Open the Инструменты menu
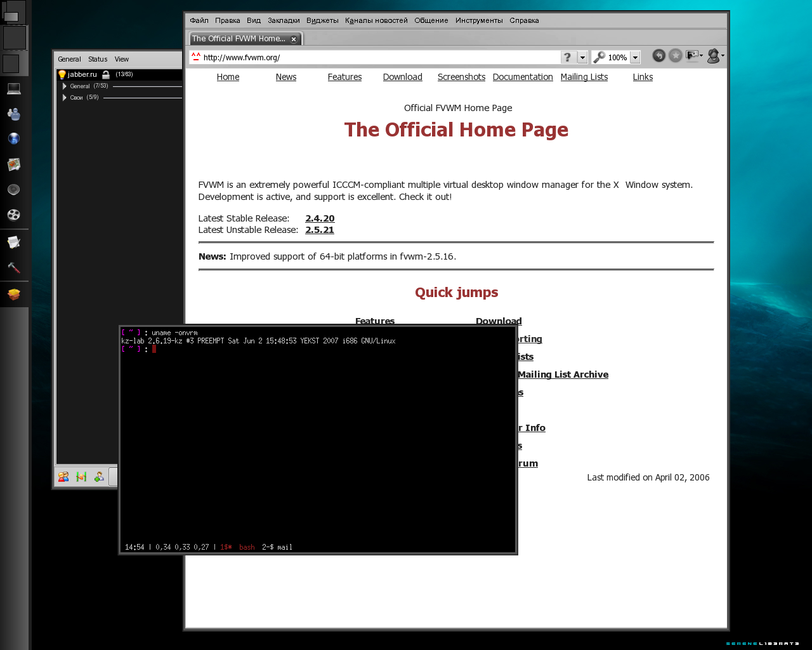The height and width of the screenshot is (650, 812). coord(479,20)
